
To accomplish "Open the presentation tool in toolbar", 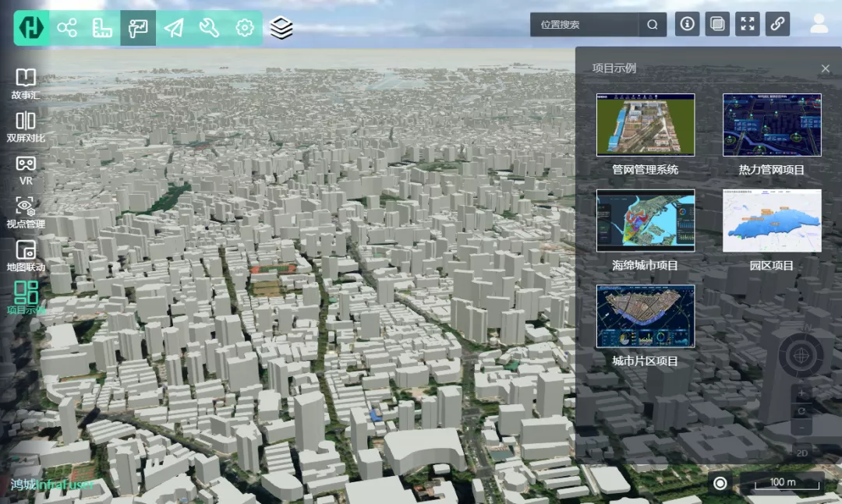I will (x=138, y=27).
